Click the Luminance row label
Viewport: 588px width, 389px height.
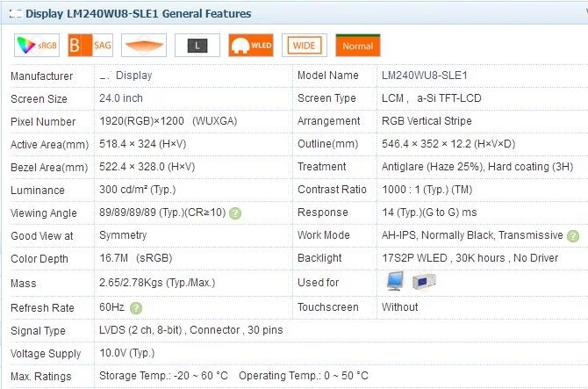click(x=38, y=191)
